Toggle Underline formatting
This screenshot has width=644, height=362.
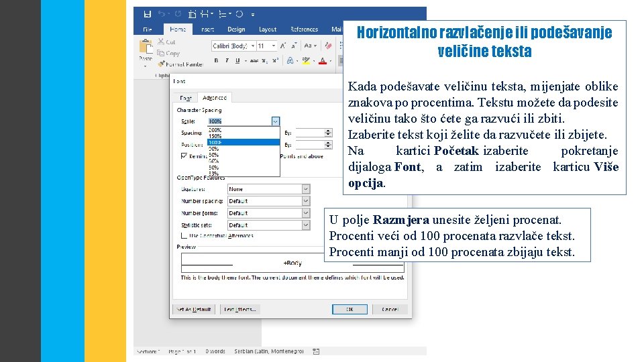pyautogui.click(x=237, y=61)
